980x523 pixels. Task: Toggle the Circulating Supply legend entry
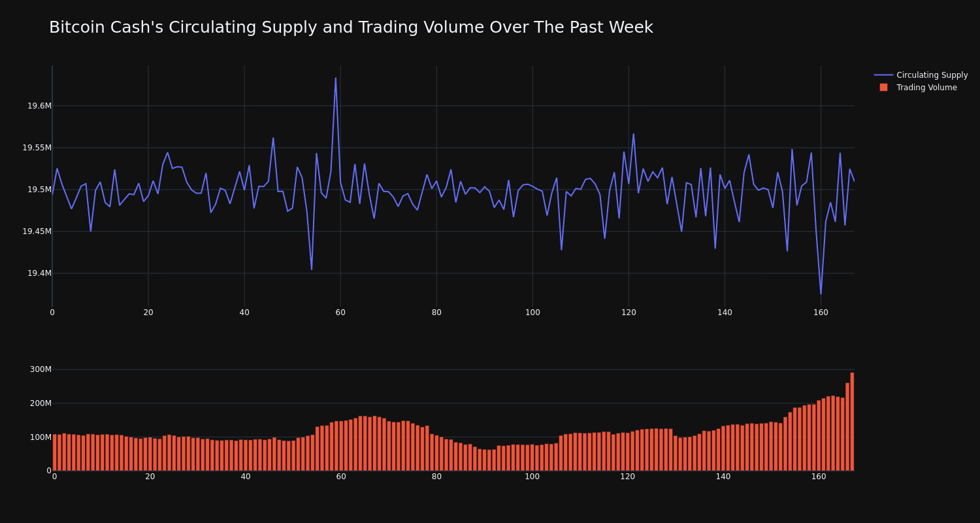click(x=921, y=75)
